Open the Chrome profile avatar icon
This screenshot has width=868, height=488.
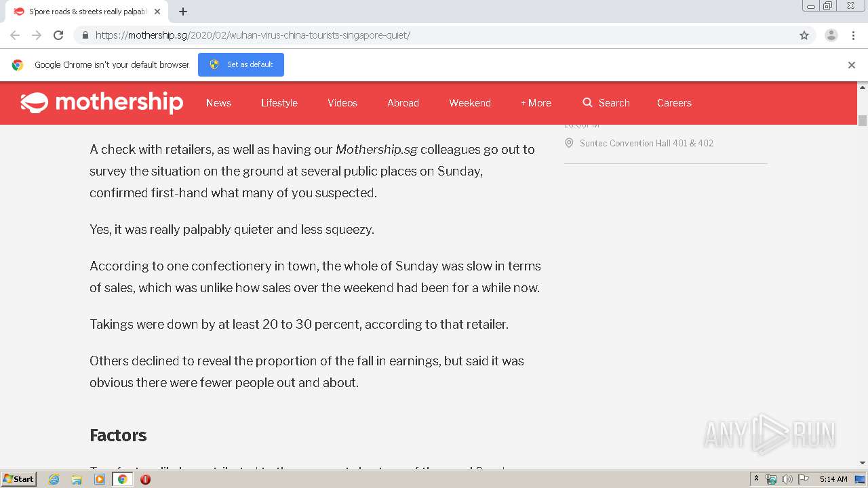coord(831,35)
